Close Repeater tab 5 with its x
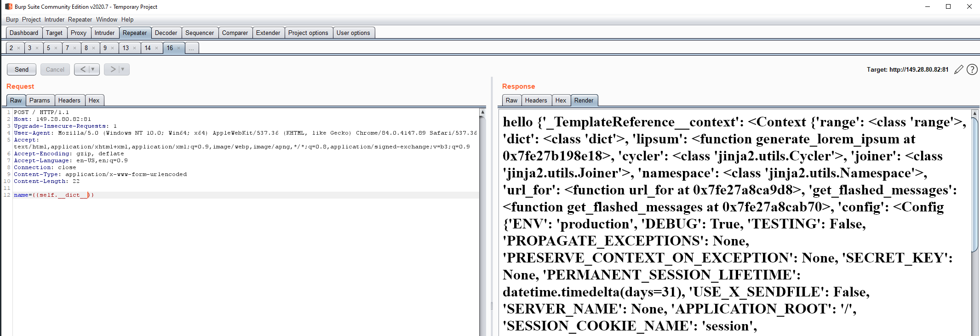This screenshot has height=336, width=980. [x=56, y=48]
